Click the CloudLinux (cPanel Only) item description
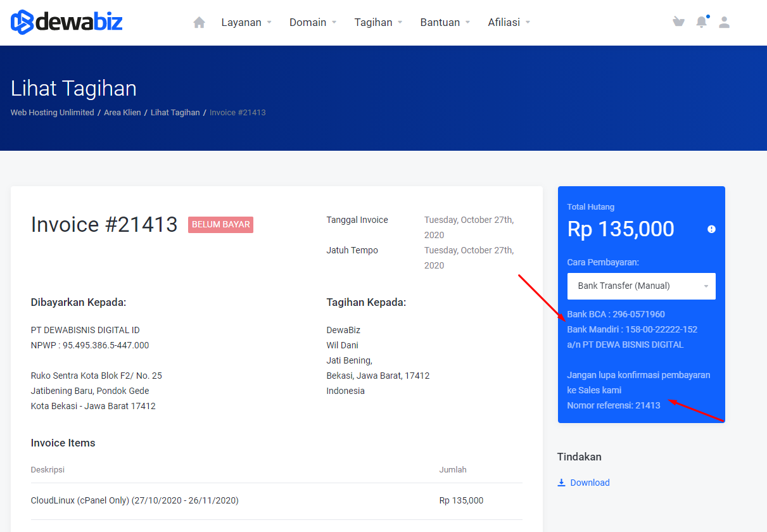 (135, 500)
